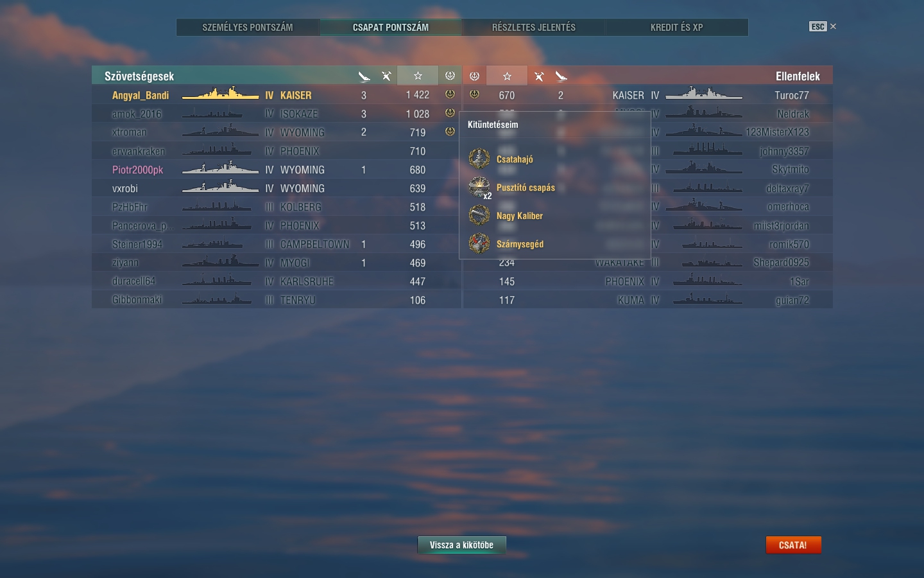Viewport: 924px width, 578px height.
Task: Select enemy player Turoc77 row
Action: (x=647, y=95)
